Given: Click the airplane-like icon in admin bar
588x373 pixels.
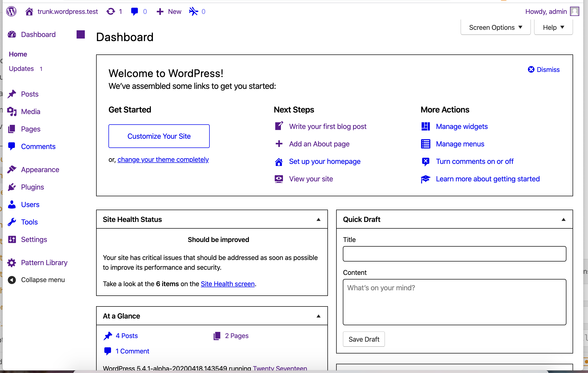Looking at the screenshot, I should [194, 12].
